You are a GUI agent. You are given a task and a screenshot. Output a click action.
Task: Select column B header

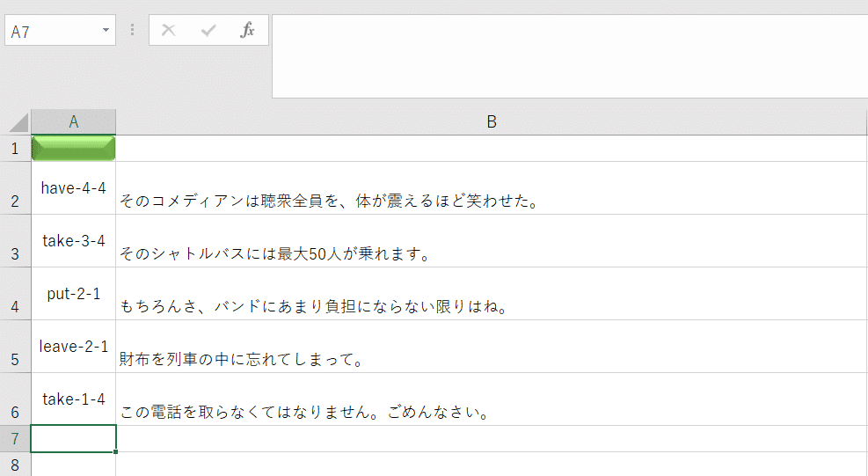pyautogui.click(x=491, y=122)
